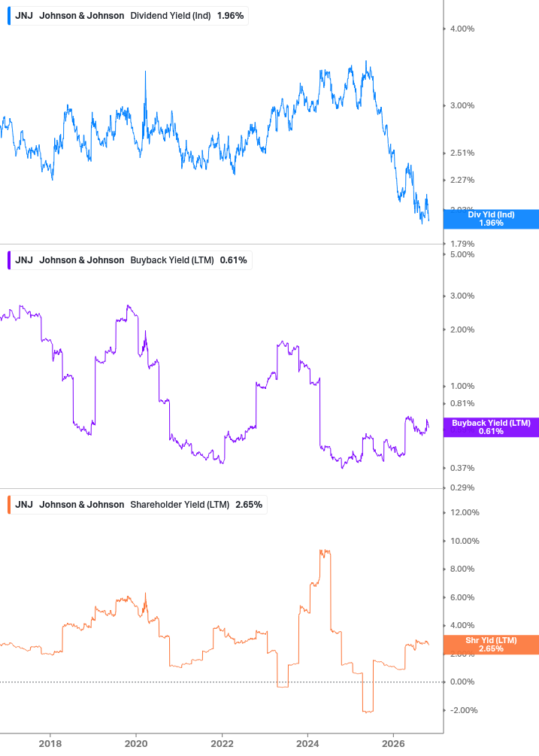Click the -2.00% tick on shareholder yield axis

(464, 710)
